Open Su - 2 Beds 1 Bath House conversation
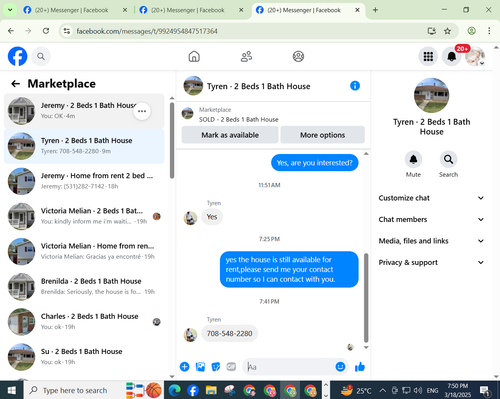 click(84, 357)
